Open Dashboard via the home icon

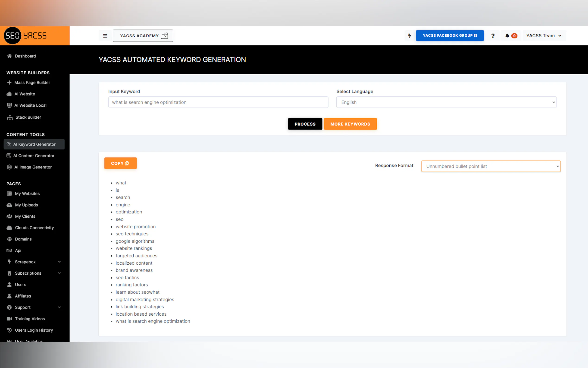click(x=9, y=56)
